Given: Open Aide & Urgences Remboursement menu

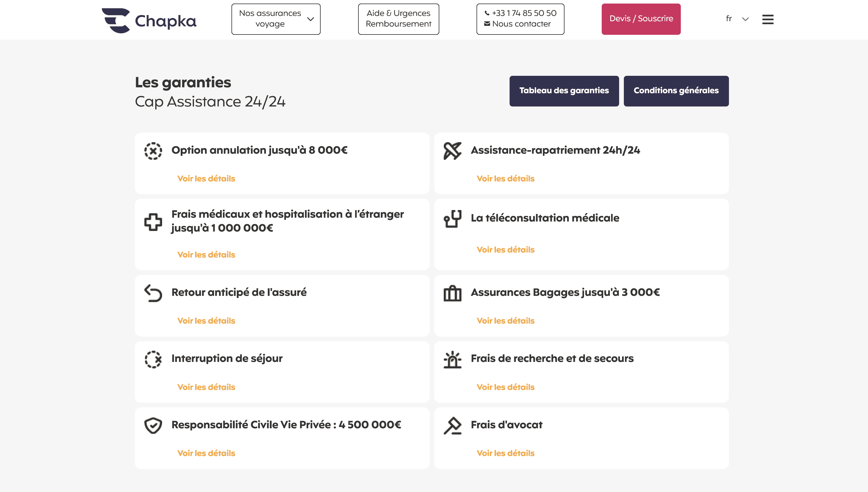Looking at the screenshot, I should click(x=398, y=19).
